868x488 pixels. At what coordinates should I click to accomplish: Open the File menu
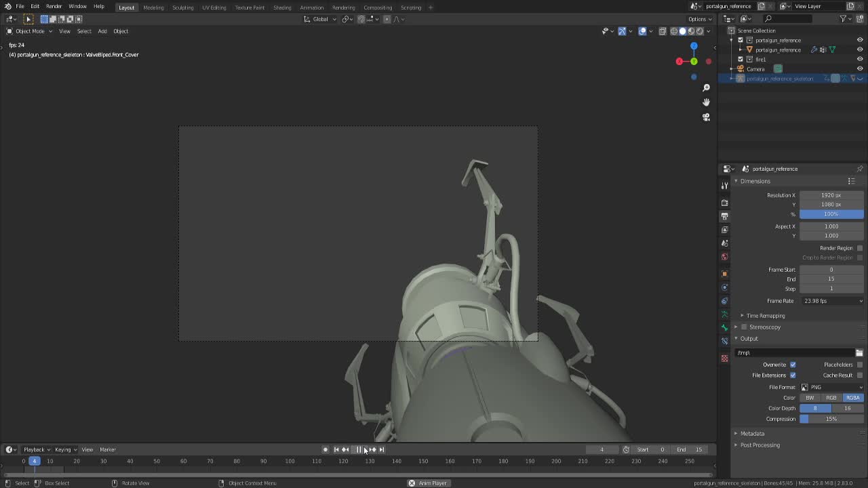(x=20, y=7)
